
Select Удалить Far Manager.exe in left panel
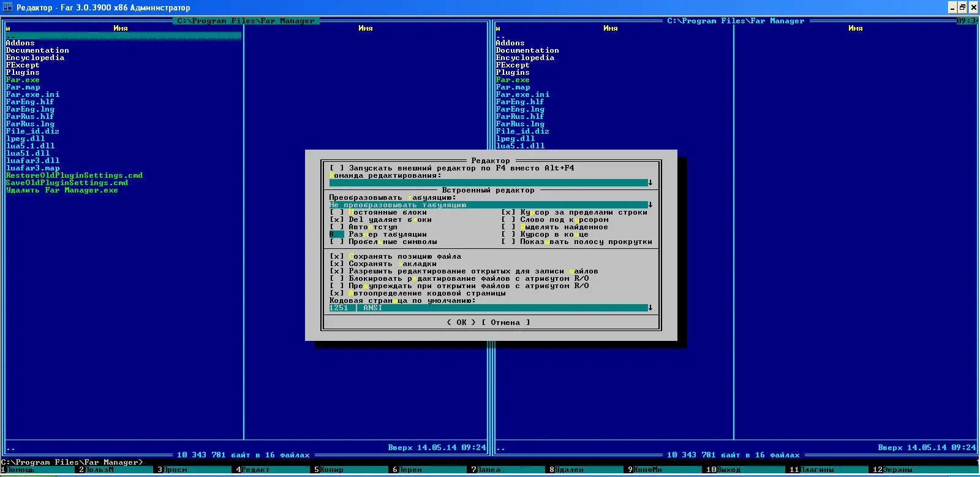tap(62, 190)
